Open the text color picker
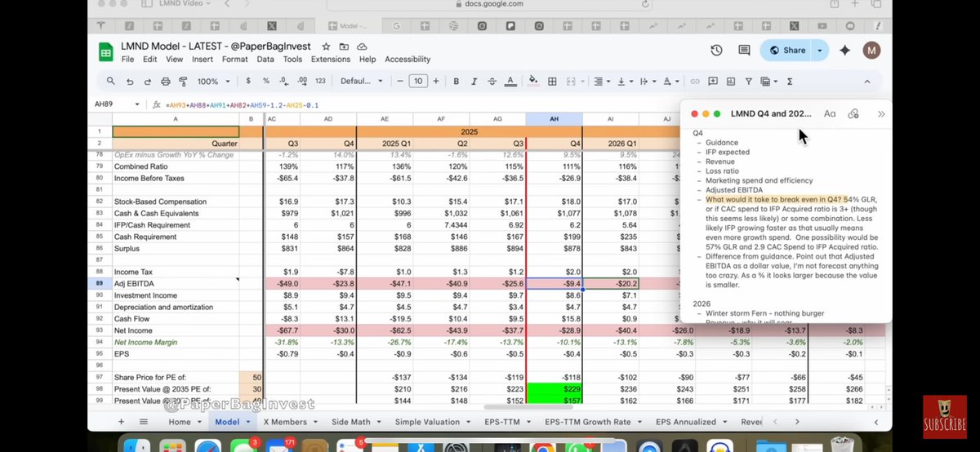The width and height of the screenshot is (980, 452). click(x=510, y=82)
